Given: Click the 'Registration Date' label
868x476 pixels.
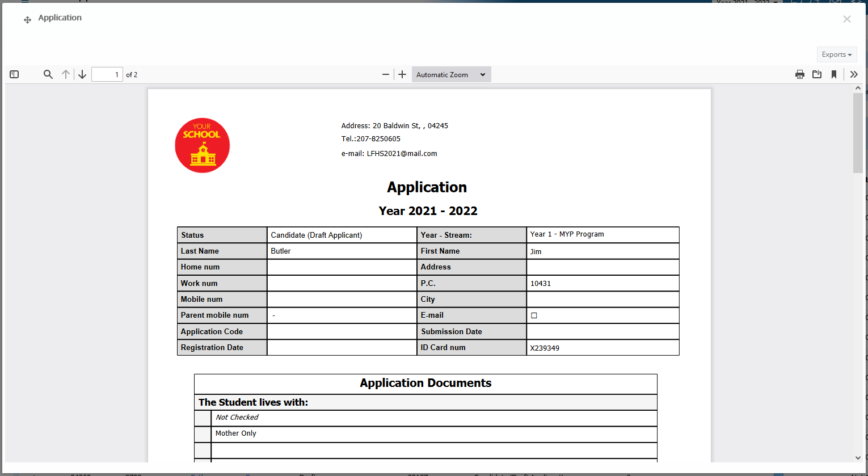Looking at the screenshot, I should tap(212, 347).
